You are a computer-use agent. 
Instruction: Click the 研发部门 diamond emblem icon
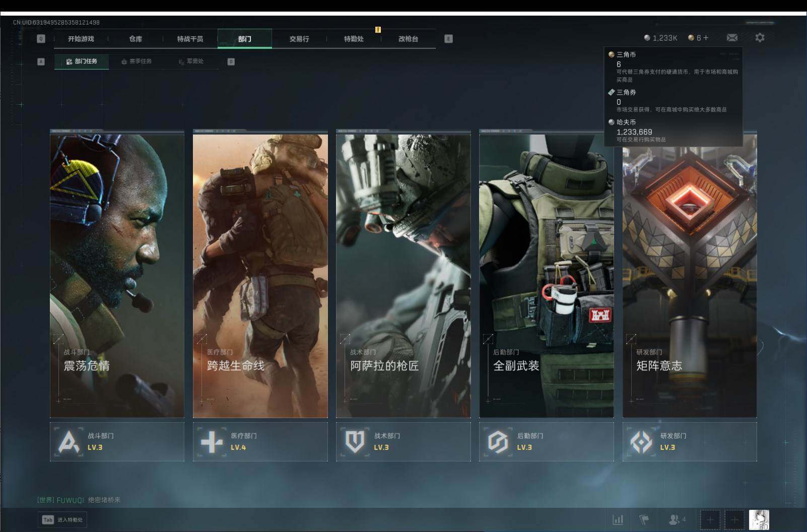(641, 442)
